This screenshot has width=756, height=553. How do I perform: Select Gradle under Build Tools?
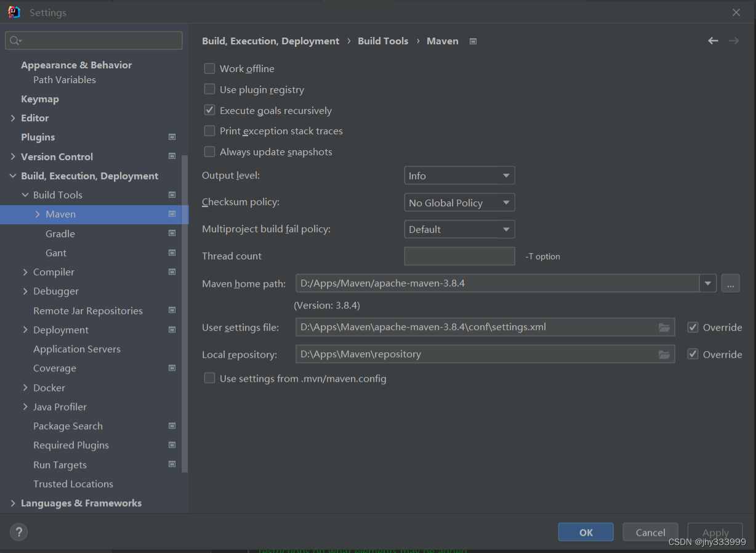(60, 233)
